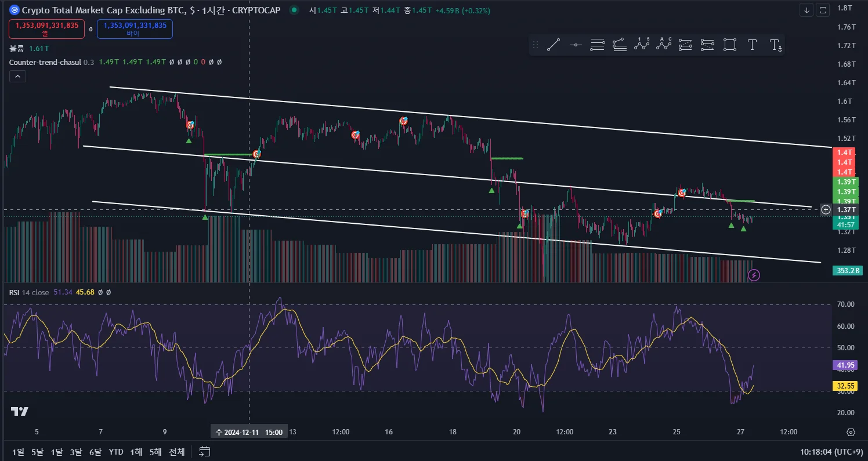
Task: Click the CRYPTOCAP symbol logo icon
Action: (14, 10)
